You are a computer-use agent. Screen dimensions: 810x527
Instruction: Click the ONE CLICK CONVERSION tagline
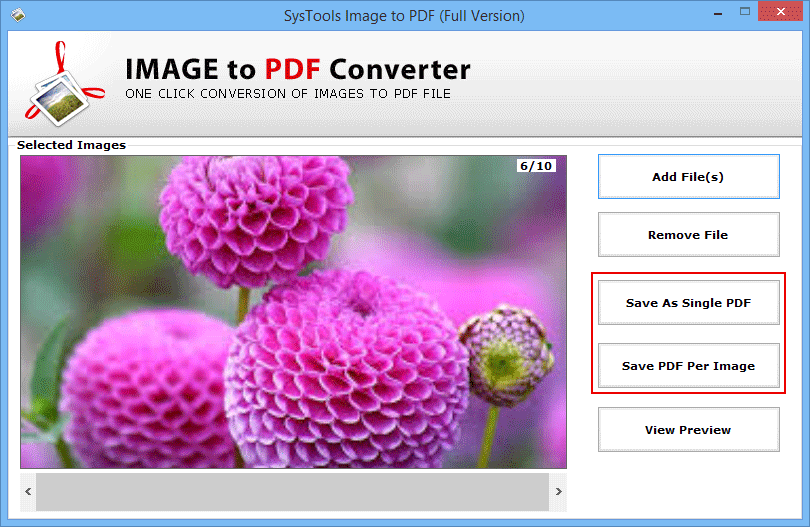(x=288, y=94)
